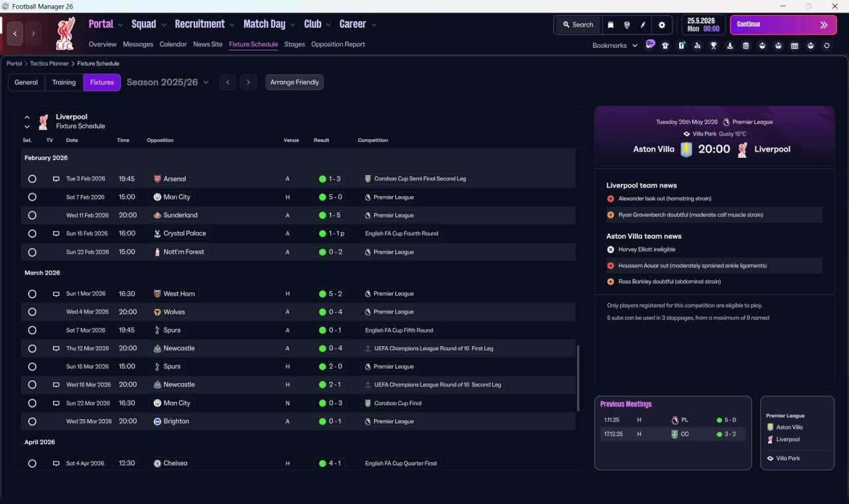Image resolution: width=849 pixels, height=504 pixels.
Task: Click the Arrange Friendly button
Action: pos(294,82)
